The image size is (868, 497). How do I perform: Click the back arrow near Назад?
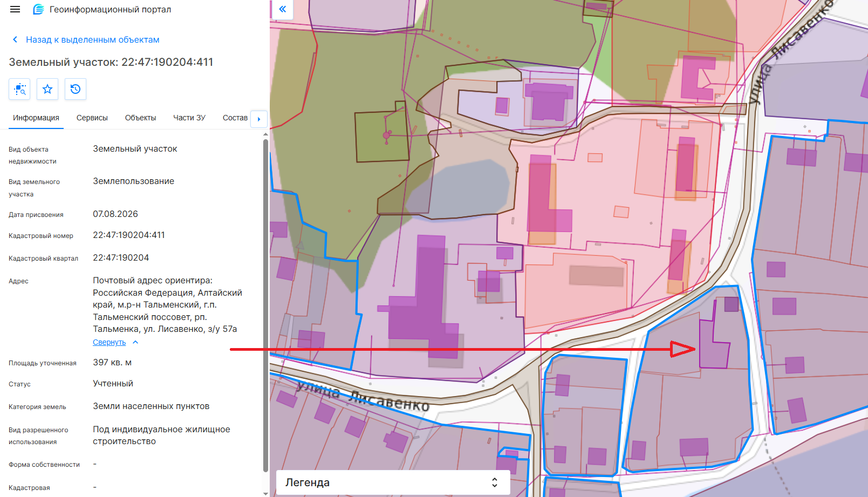click(x=15, y=39)
